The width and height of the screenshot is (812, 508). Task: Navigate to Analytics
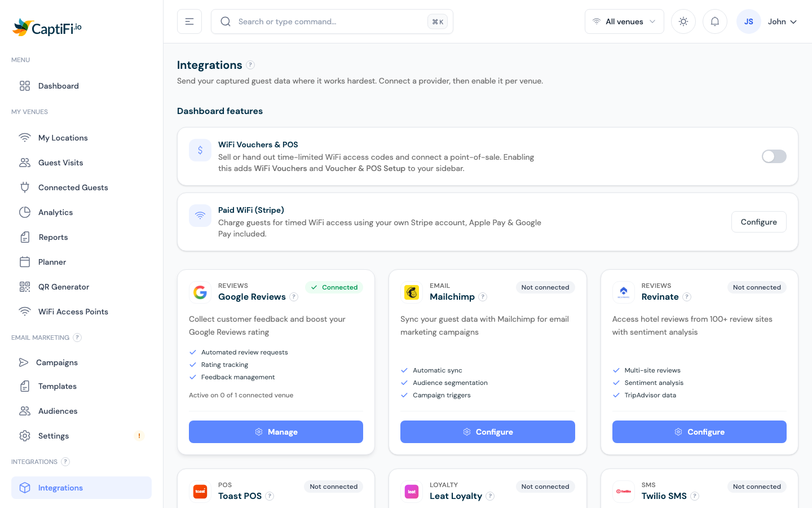[81, 212]
